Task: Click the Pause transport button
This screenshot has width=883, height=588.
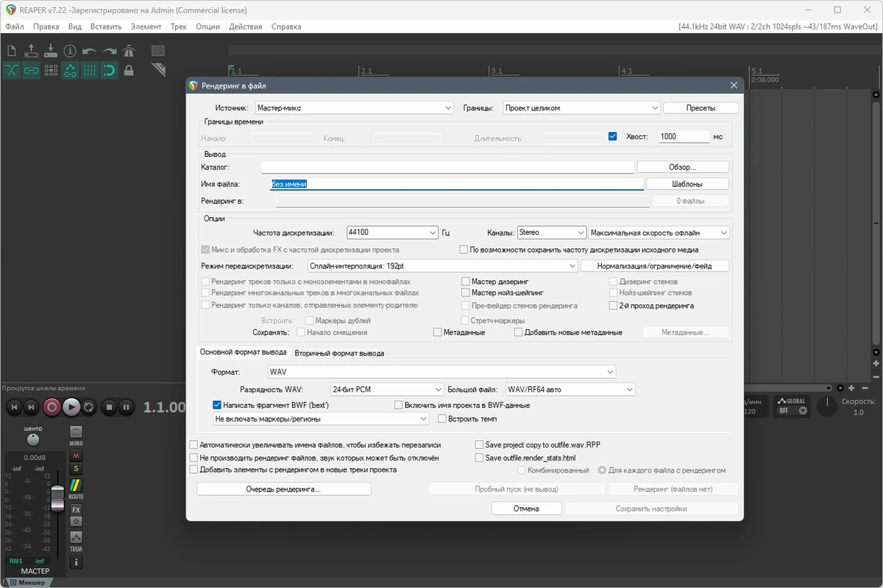Action: tap(126, 406)
